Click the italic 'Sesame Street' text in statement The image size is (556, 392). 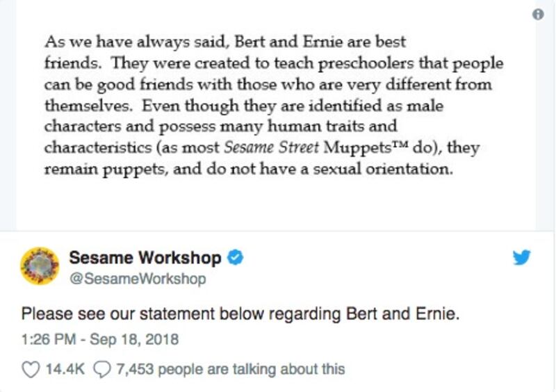click(x=272, y=147)
